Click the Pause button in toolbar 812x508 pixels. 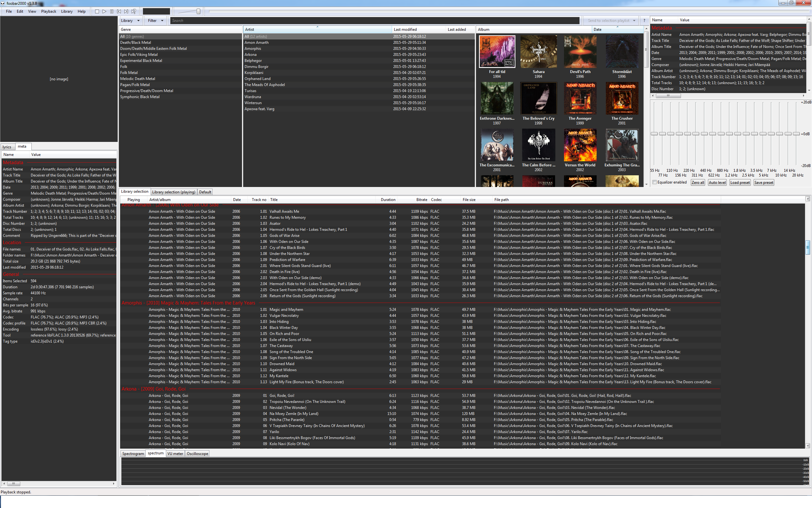click(112, 11)
